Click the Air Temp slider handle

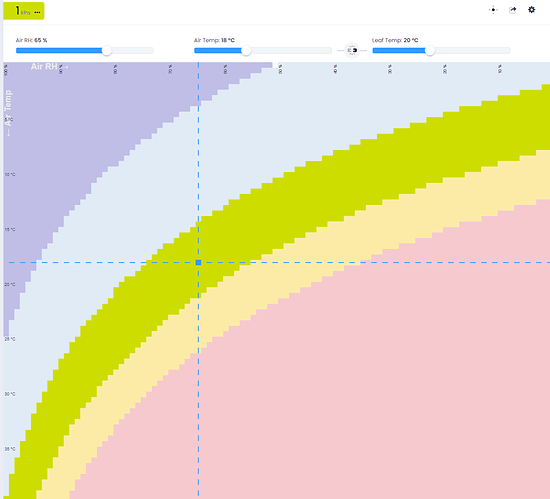click(246, 50)
